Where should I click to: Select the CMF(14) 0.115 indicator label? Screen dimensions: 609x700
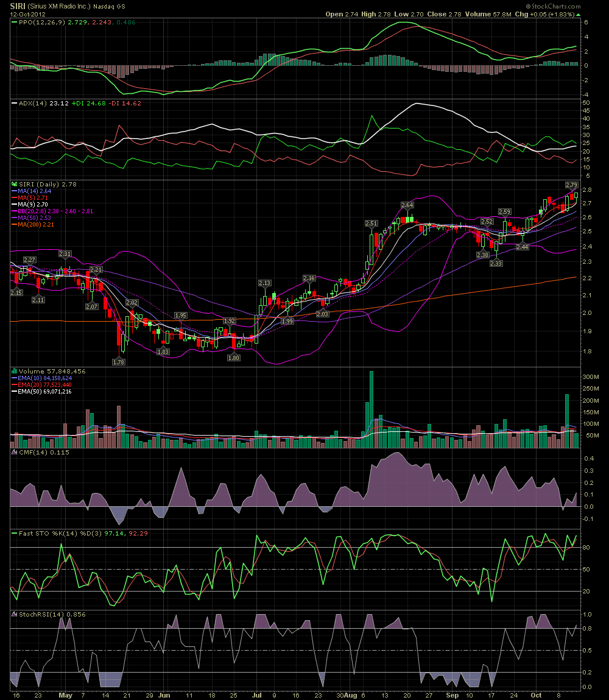[44, 452]
